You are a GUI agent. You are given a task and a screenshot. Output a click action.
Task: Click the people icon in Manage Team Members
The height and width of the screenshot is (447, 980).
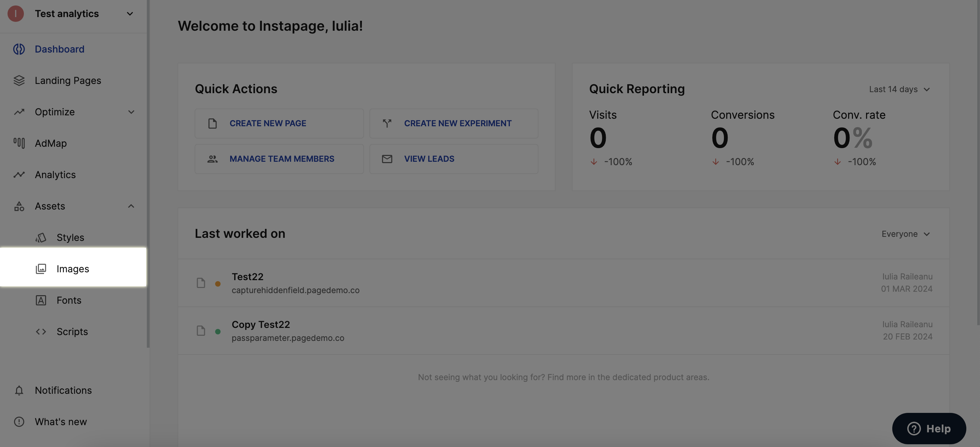[212, 159]
